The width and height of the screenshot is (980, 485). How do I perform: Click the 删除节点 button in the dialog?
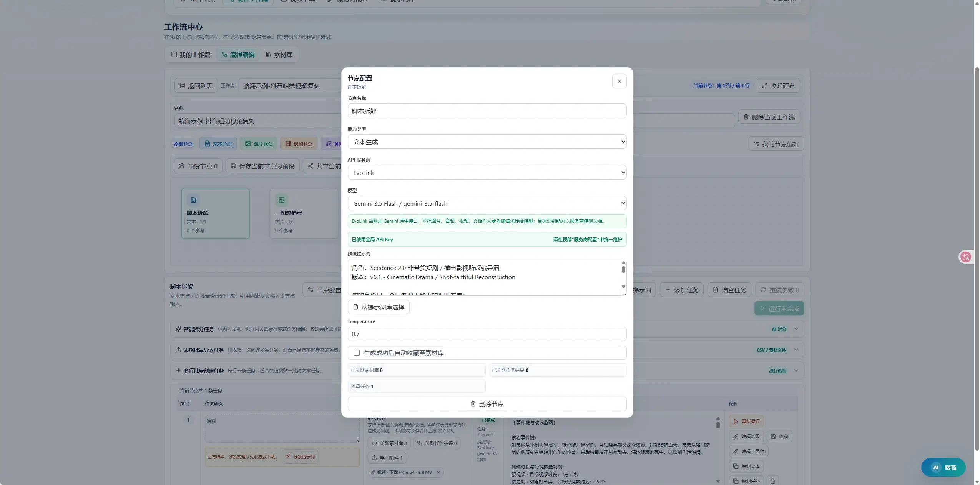tap(487, 404)
